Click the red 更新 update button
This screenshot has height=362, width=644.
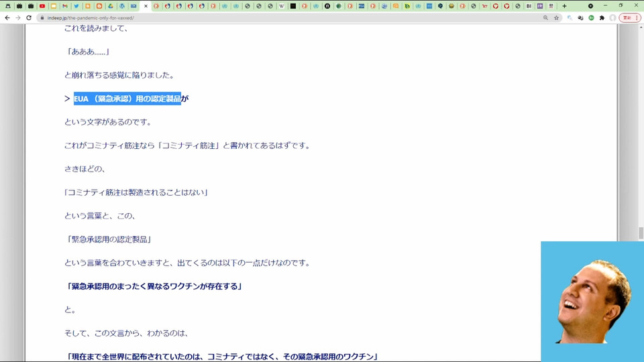pyautogui.click(x=630, y=17)
